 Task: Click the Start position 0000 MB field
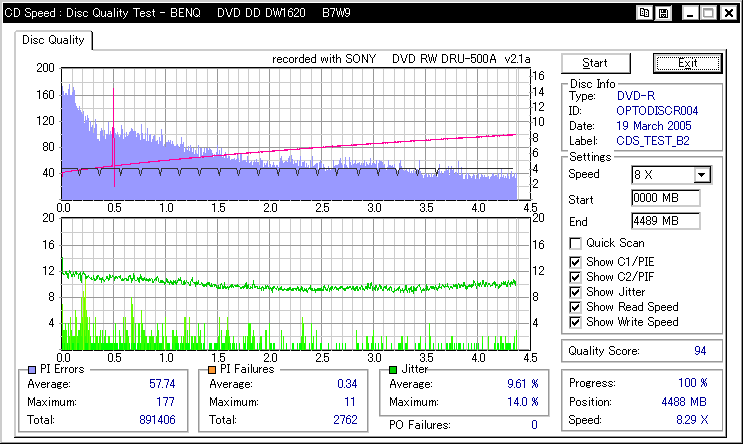click(666, 198)
